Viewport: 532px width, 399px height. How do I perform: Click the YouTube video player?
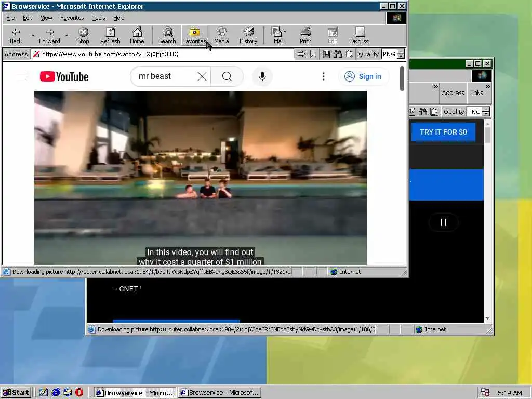coord(200,178)
